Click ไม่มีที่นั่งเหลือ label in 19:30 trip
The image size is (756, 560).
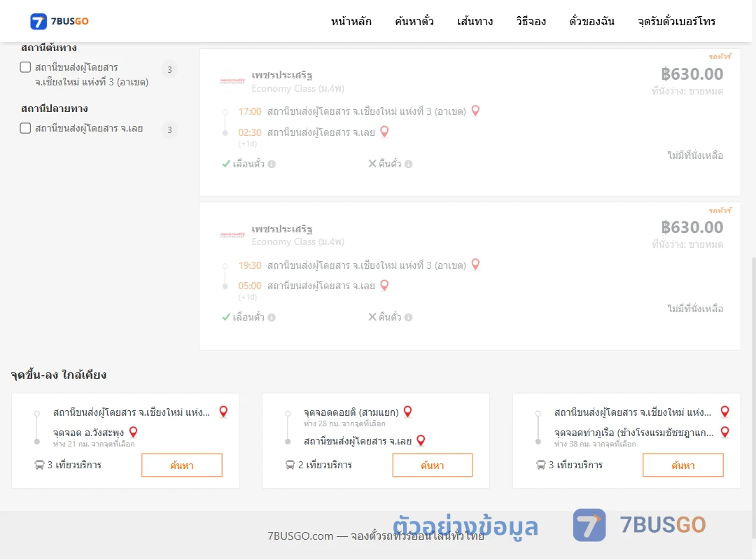click(x=695, y=309)
